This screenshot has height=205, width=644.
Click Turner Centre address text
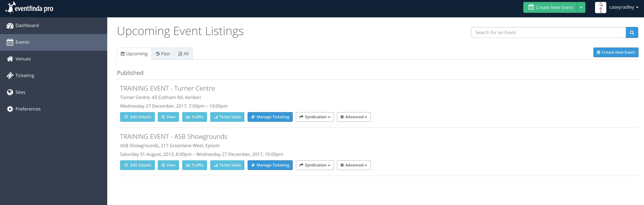pyautogui.click(x=161, y=98)
